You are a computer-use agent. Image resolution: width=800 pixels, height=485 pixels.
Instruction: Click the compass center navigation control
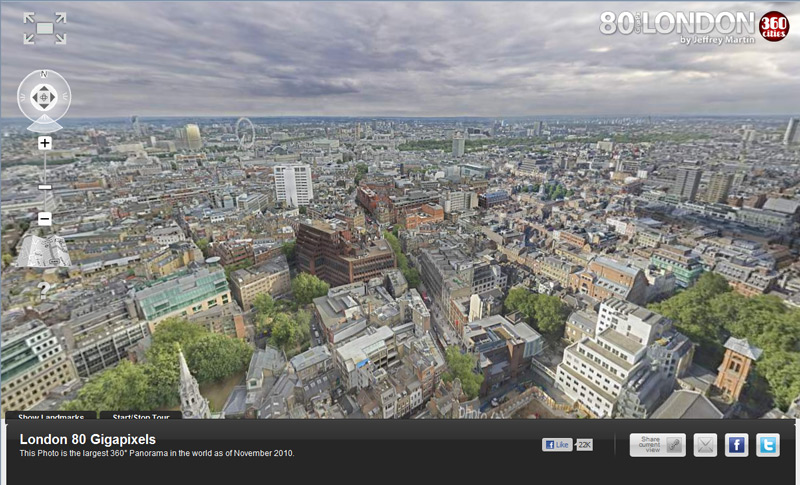pos(44,97)
